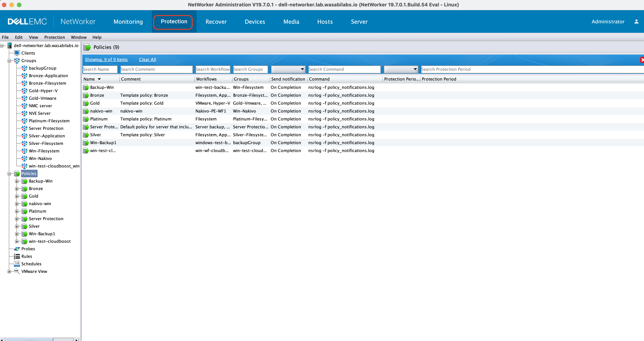644x341 pixels.
Task: Click the Schedules calendar icon
Action: [17, 264]
